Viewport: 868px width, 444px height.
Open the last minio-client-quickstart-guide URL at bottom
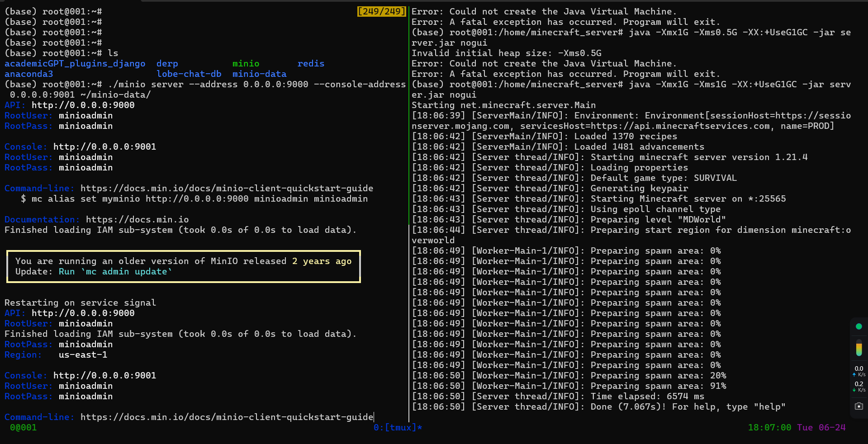[227, 417]
